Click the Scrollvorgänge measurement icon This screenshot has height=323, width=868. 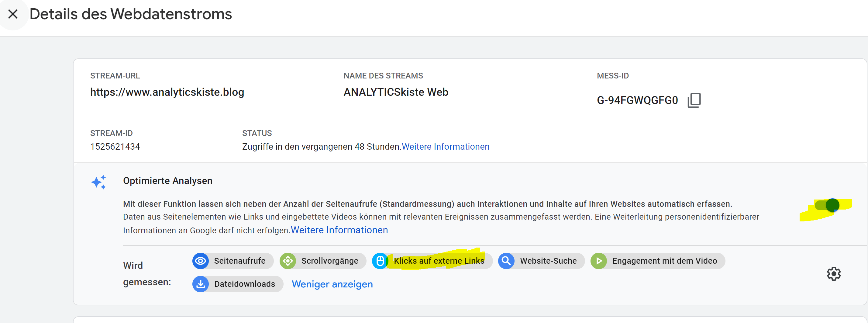pos(288,261)
